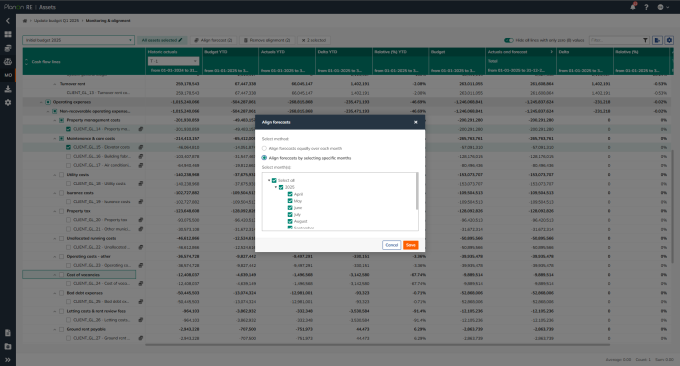Toggle the 2025 year checkbox
This screenshot has width=680, height=366.
281,187
